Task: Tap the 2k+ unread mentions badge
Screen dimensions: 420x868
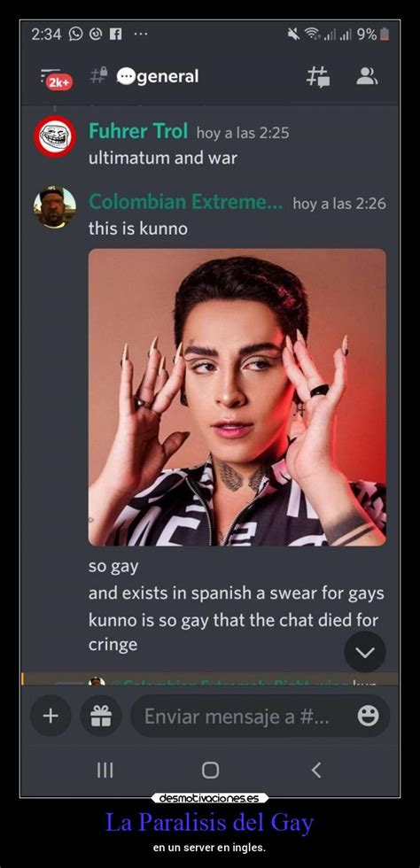Action: (x=58, y=82)
